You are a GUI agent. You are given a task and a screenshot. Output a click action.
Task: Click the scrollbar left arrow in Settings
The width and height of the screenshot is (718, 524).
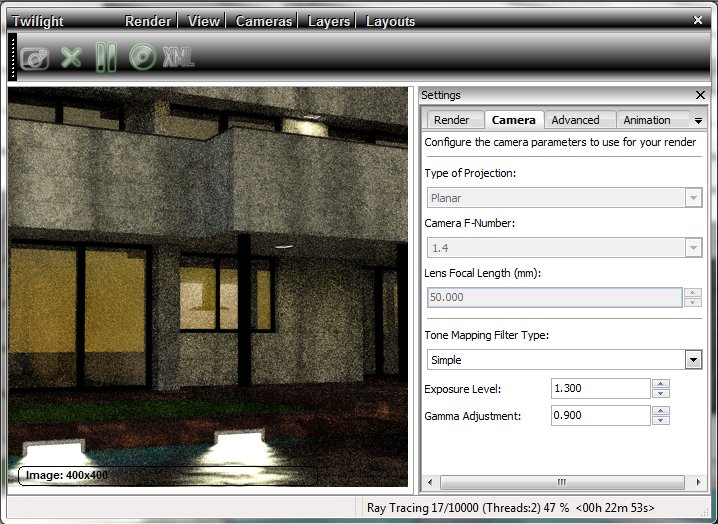[430, 482]
